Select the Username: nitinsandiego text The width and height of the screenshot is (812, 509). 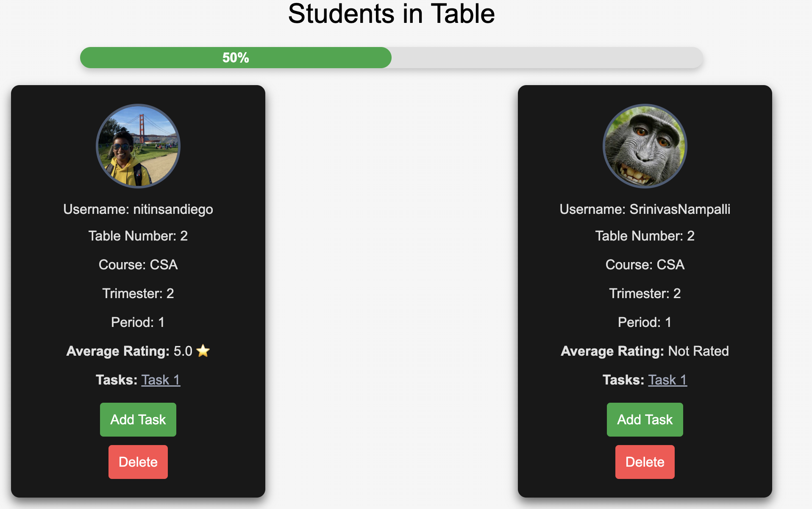tap(138, 209)
